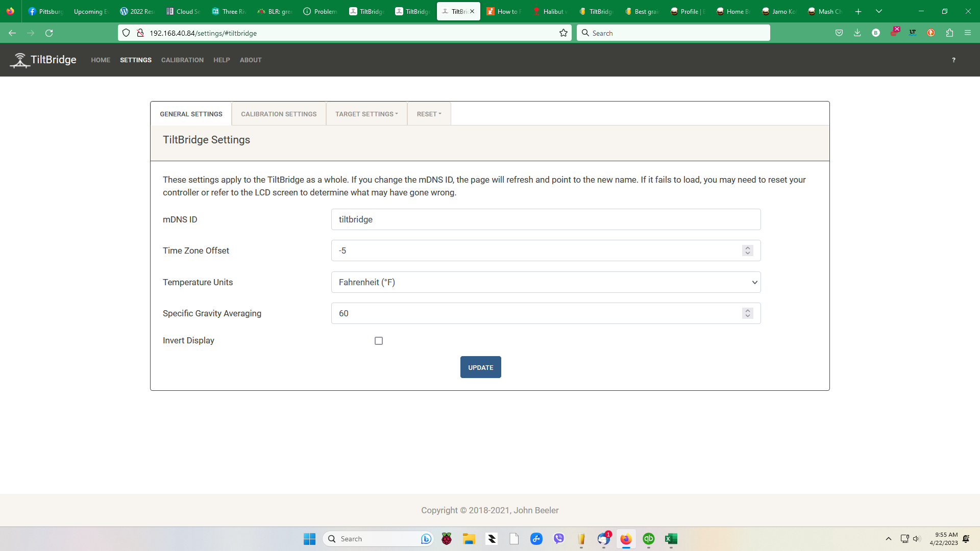Open the Firefox downloads panel

857,33
